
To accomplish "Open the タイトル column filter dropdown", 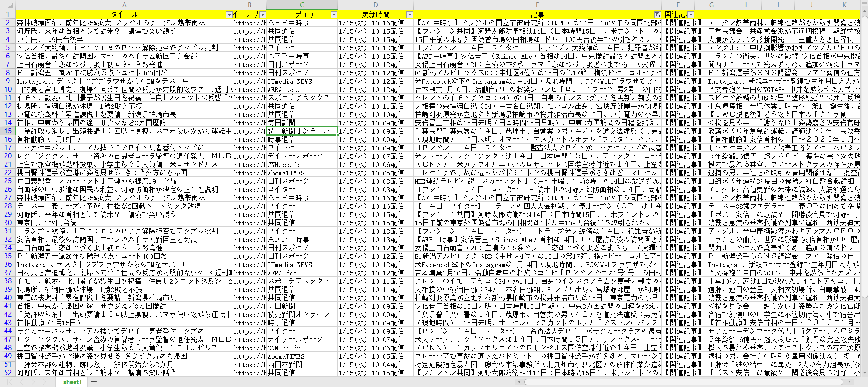I will click(x=229, y=15).
